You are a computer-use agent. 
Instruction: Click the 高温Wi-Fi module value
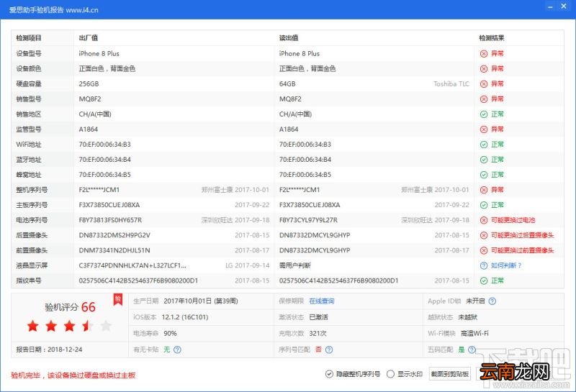474,333
